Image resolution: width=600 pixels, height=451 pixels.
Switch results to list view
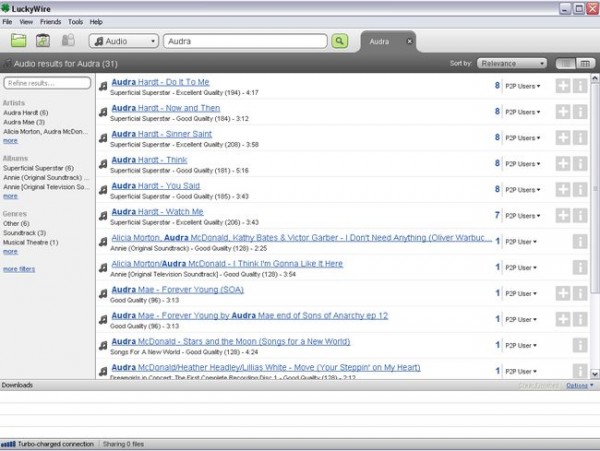[565, 63]
